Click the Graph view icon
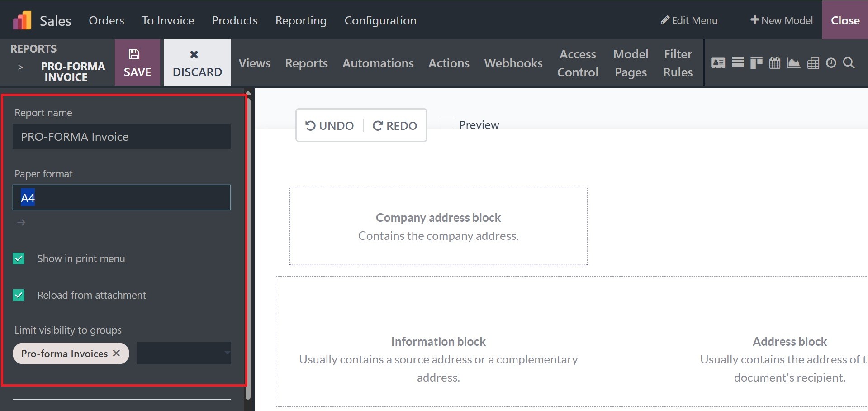This screenshot has width=868, height=411. (x=793, y=63)
